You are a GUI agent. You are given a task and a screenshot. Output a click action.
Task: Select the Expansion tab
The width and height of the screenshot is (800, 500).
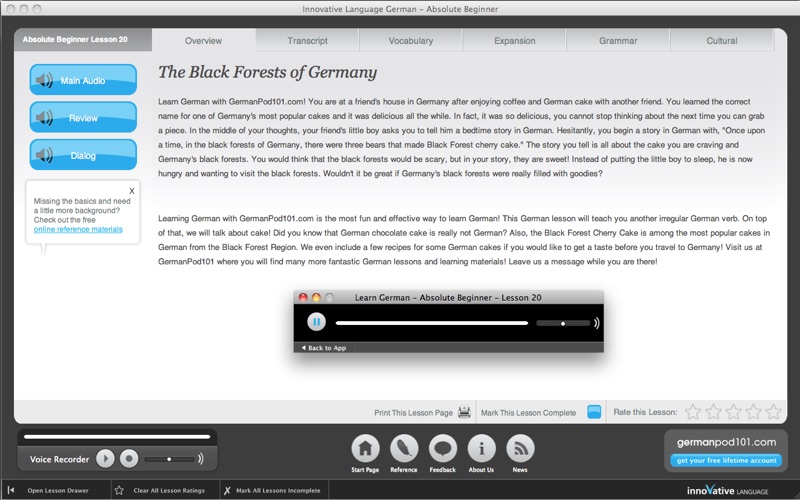pos(514,40)
